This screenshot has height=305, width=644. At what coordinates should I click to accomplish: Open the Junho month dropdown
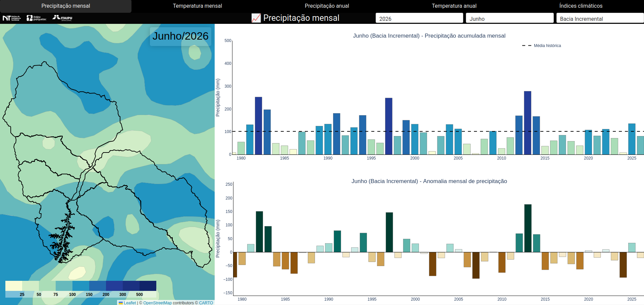(x=509, y=18)
